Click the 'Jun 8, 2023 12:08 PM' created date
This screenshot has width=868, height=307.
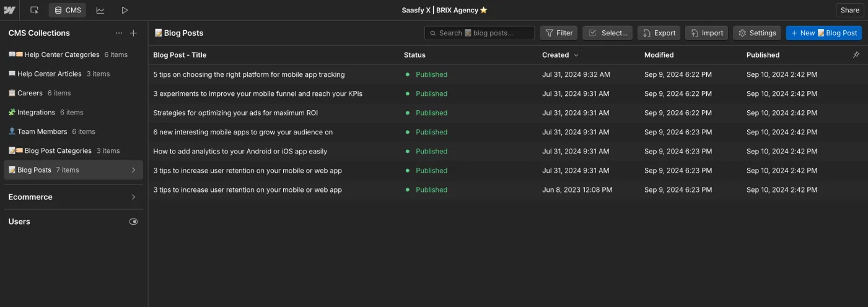coord(577,189)
